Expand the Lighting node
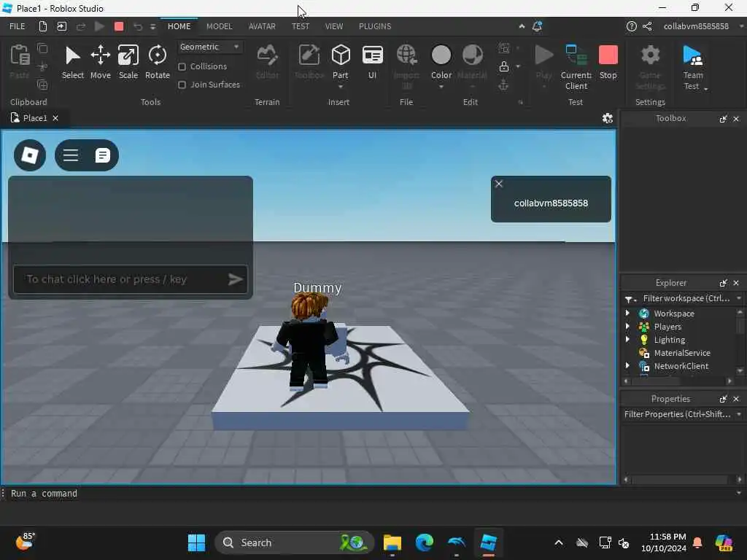The image size is (747, 560). (x=627, y=340)
